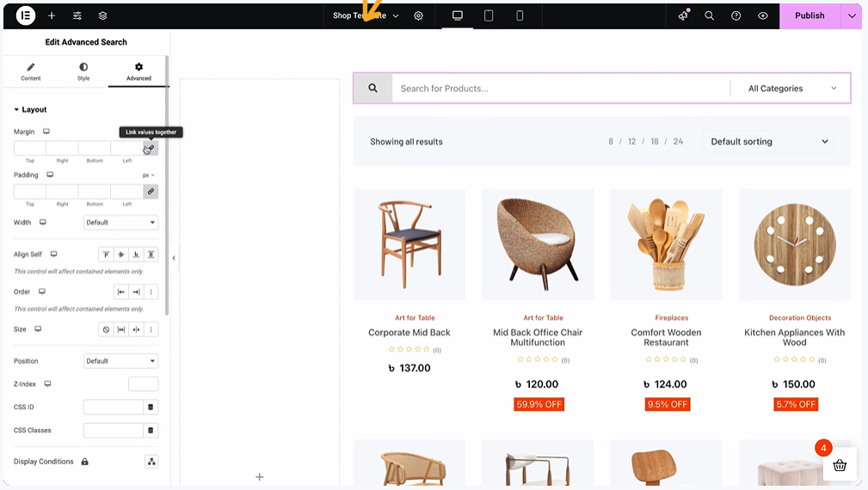
Task: Switch to the Content tab
Action: click(31, 71)
